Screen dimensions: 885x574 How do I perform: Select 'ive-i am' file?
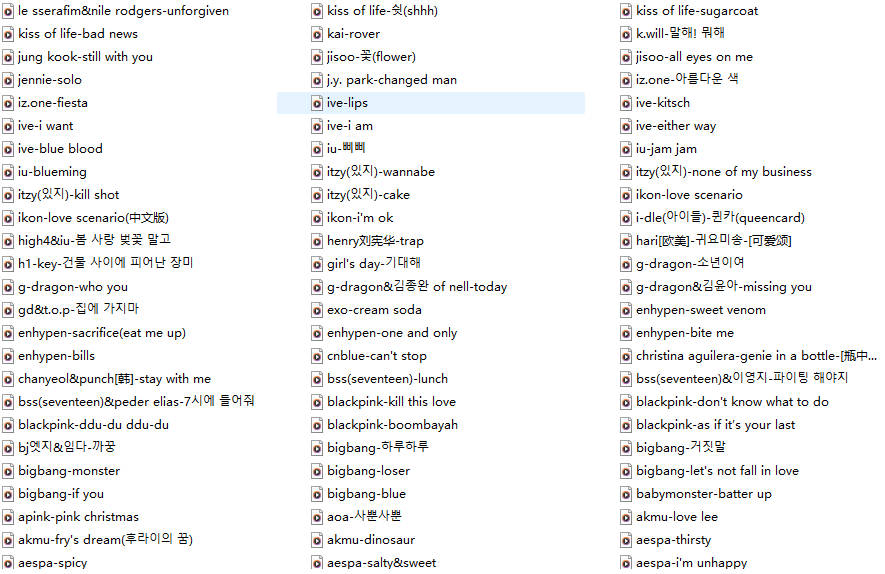coord(350,126)
